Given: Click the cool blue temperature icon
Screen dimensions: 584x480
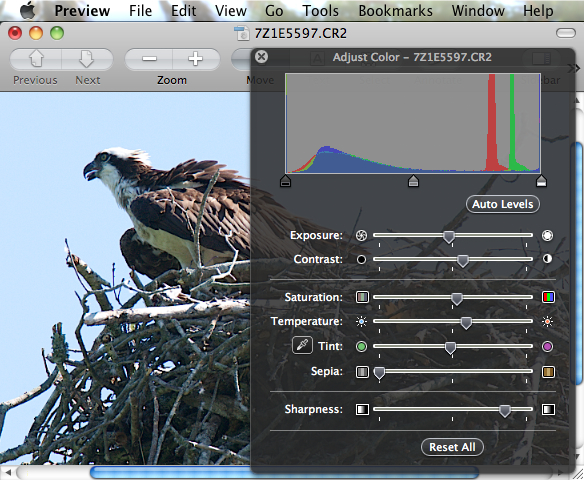Looking at the screenshot, I should [x=361, y=321].
